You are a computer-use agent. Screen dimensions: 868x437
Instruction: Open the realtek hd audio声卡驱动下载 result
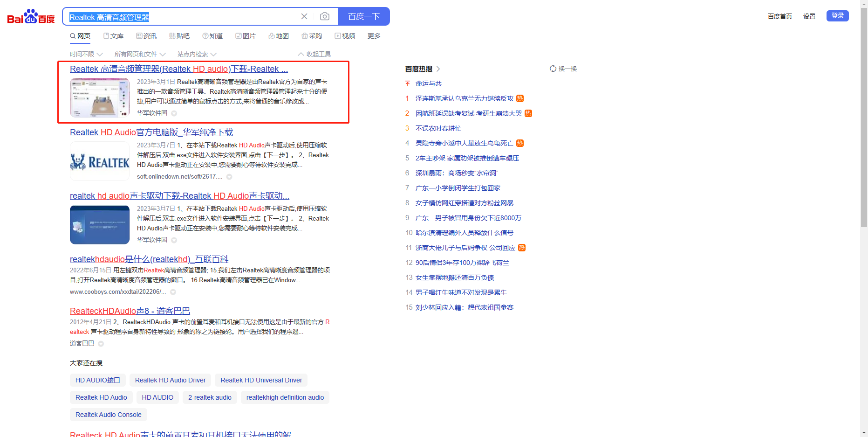point(179,196)
